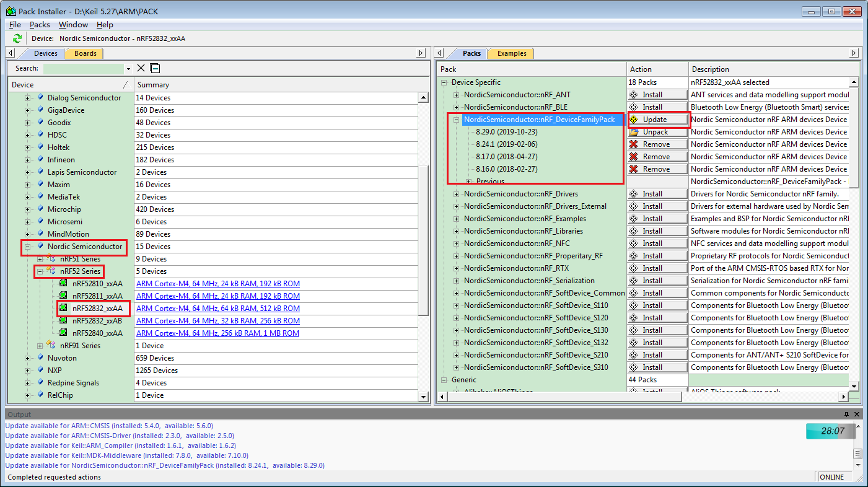Expand the Dialog Semiconductor vendor node
This screenshot has width=868, height=487.
27,98
